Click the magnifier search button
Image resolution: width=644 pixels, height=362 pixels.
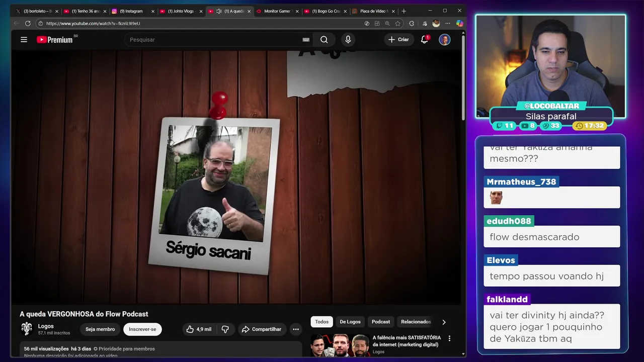tap(324, 40)
